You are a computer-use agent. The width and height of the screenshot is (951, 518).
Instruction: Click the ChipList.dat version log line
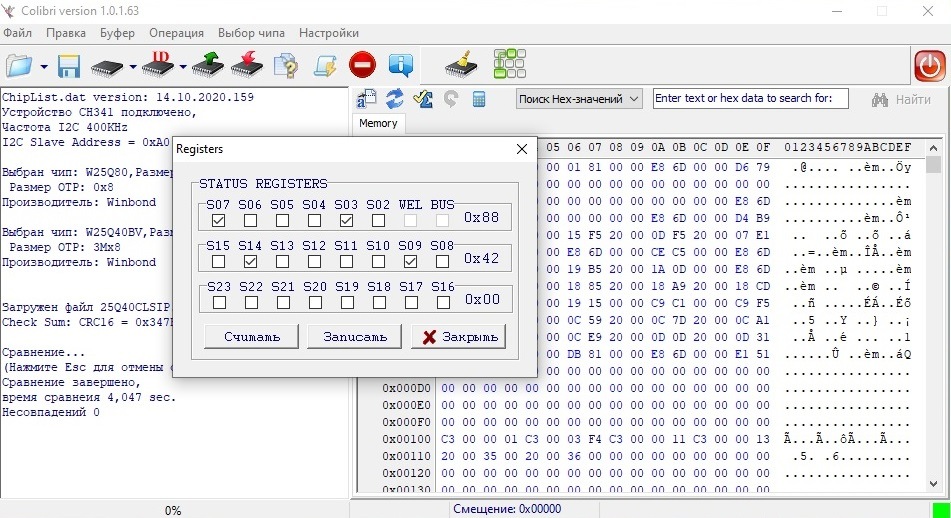128,97
